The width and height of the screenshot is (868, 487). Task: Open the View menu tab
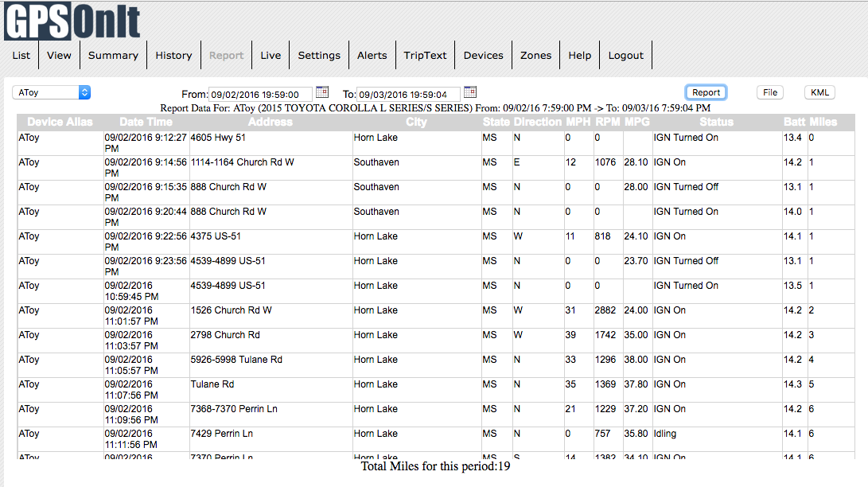tap(59, 56)
